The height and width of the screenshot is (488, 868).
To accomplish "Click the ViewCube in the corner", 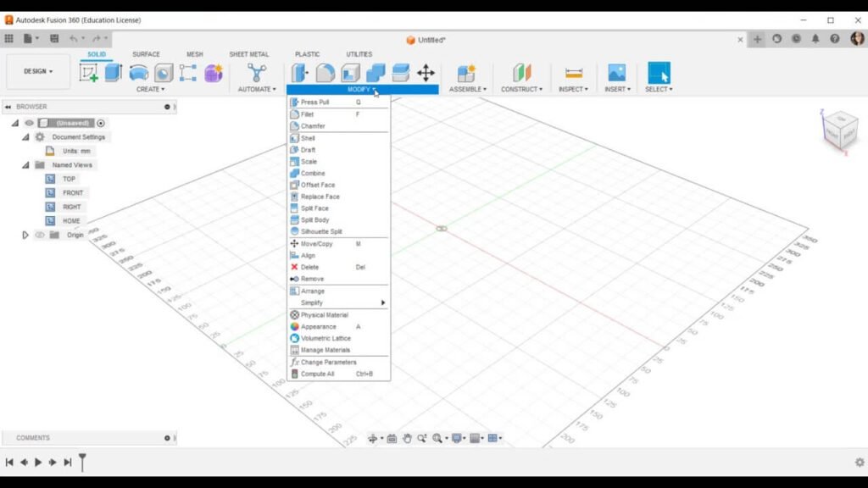I will pos(840,130).
